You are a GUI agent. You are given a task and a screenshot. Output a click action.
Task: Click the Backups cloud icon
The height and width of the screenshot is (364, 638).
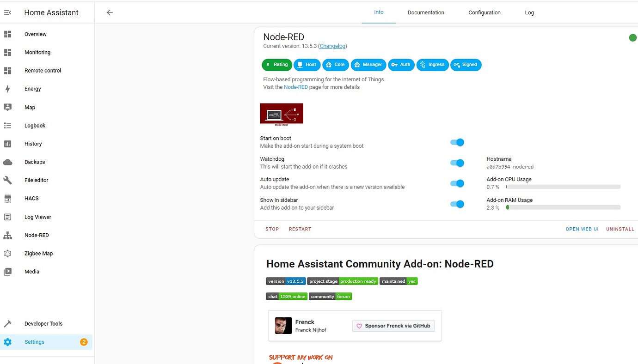coord(7,162)
